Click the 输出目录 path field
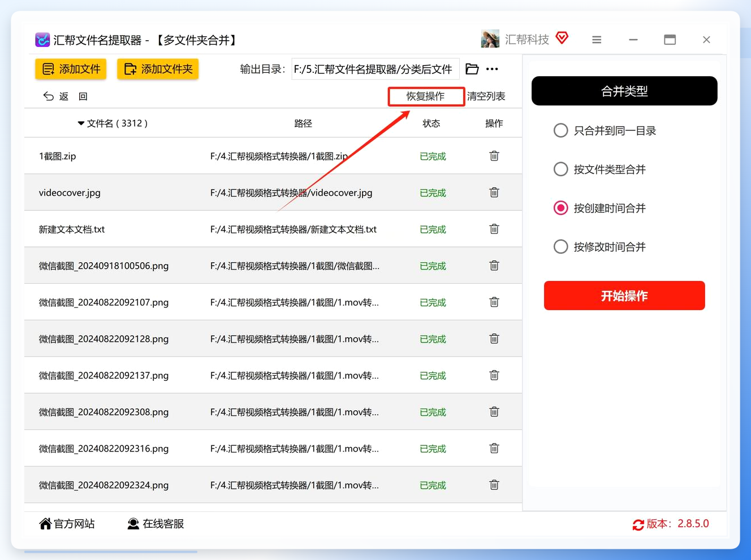The height and width of the screenshot is (560, 751). 375,69
